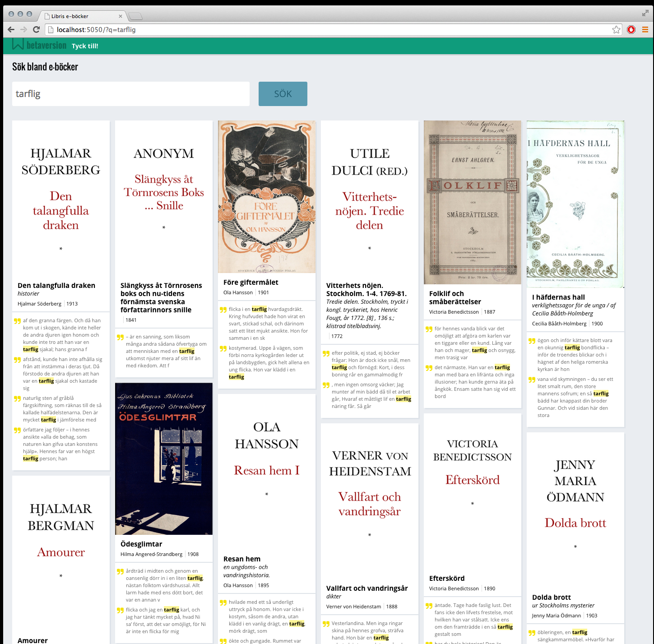The height and width of the screenshot is (644, 654).
Task: Click the red adblock extension icon
Action: [631, 30]
